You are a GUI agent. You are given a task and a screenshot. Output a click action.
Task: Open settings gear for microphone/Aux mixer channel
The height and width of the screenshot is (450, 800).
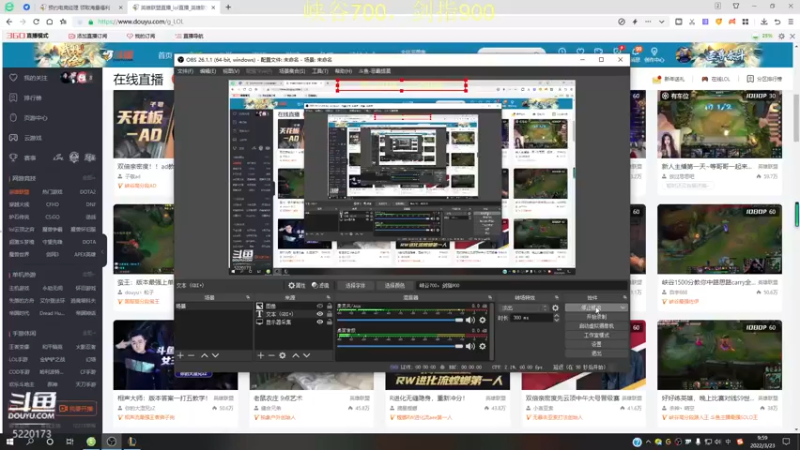click(x=482, y=320)
